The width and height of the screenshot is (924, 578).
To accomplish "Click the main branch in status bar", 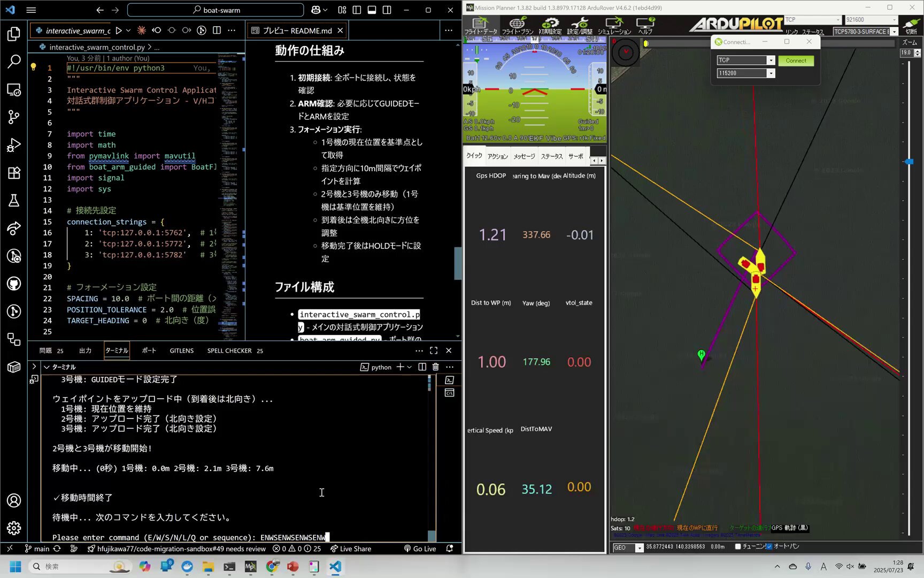I will (36, 549).
